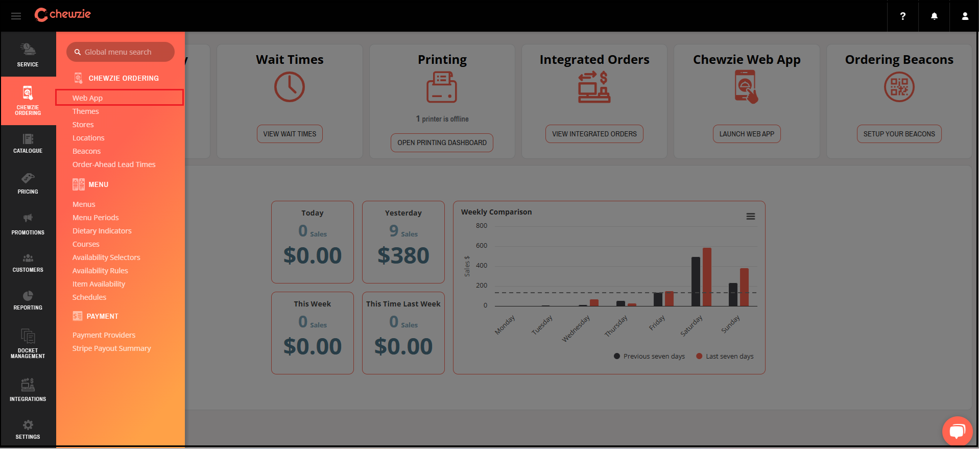Click Setup Your Beacons button

pos(899,134)
